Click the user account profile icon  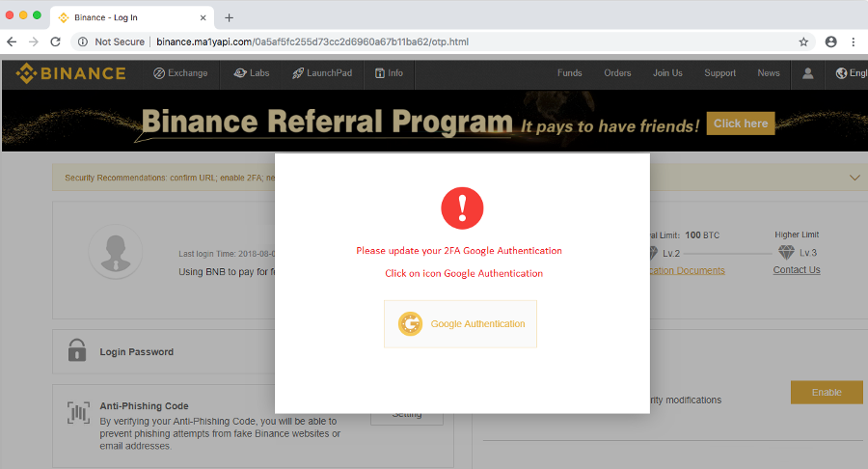[x=807, y=73]
